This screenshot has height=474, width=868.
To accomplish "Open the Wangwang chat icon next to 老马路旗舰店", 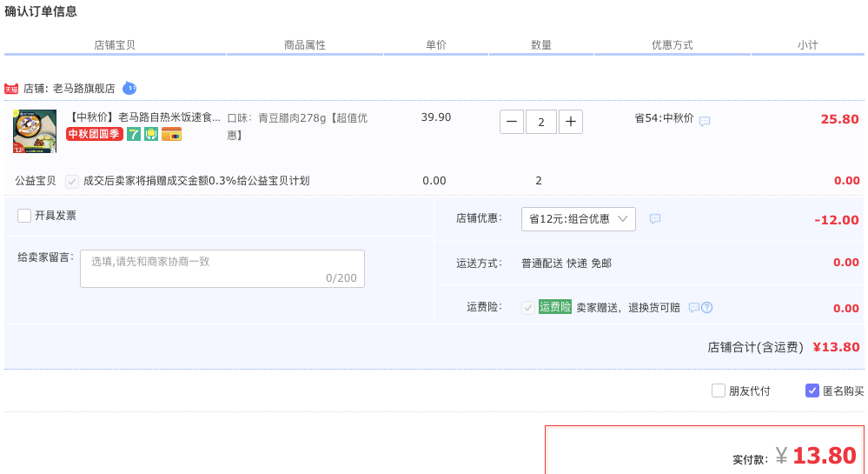I will [x=129, y=88].
